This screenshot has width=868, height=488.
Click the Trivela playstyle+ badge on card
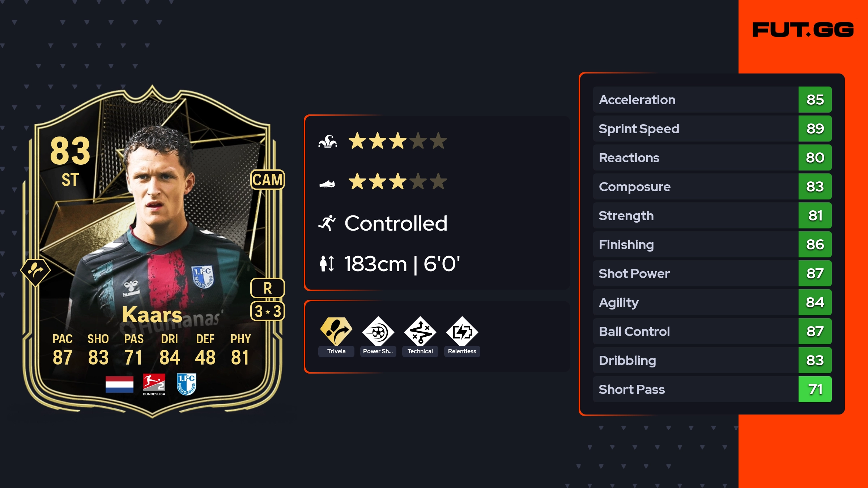pos(35,272)
